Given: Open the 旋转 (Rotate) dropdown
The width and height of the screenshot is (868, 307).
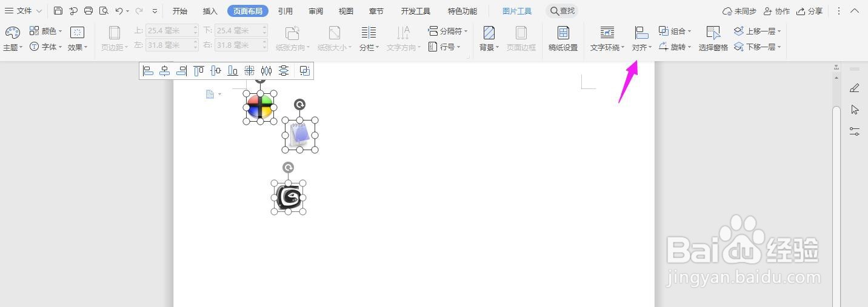Looking at the screenshot, I should [x=675, y=47].
